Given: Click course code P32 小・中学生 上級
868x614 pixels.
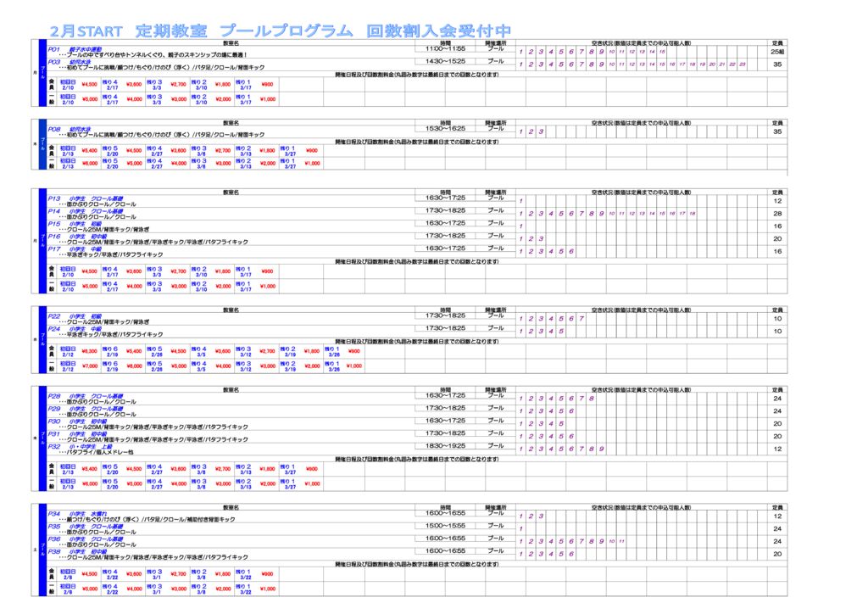Looking at the screenshot, I should [81, 447].
